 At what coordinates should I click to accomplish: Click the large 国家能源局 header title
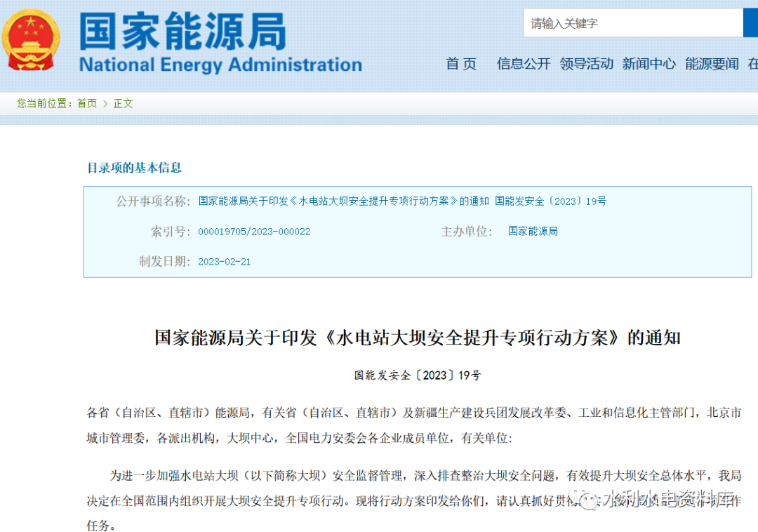click(182, 31)
